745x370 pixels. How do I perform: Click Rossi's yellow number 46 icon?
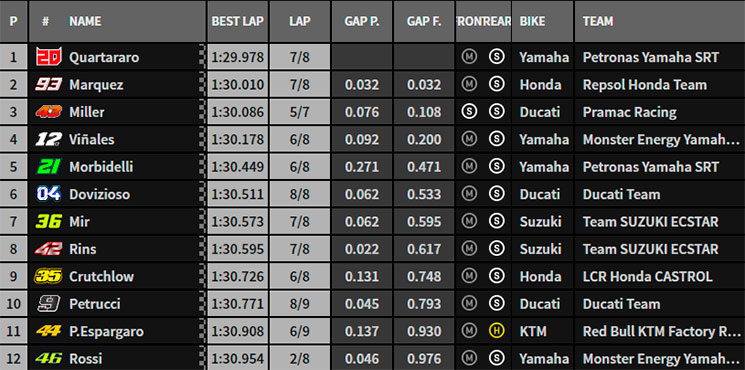click(x=48, y=358)
